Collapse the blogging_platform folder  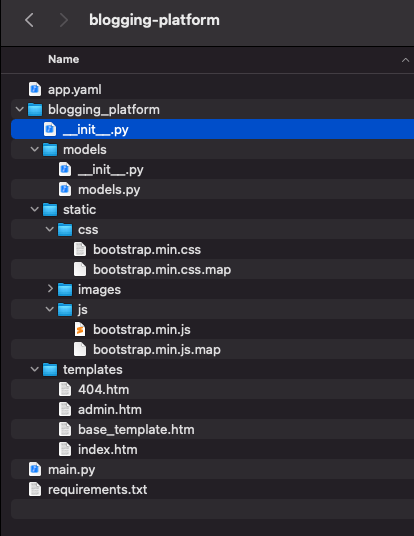[x=19, y=110]
